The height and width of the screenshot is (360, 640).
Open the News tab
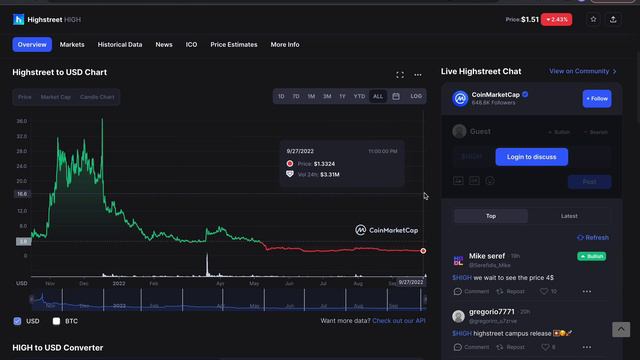pyautogui.click(x=164, y=44)
